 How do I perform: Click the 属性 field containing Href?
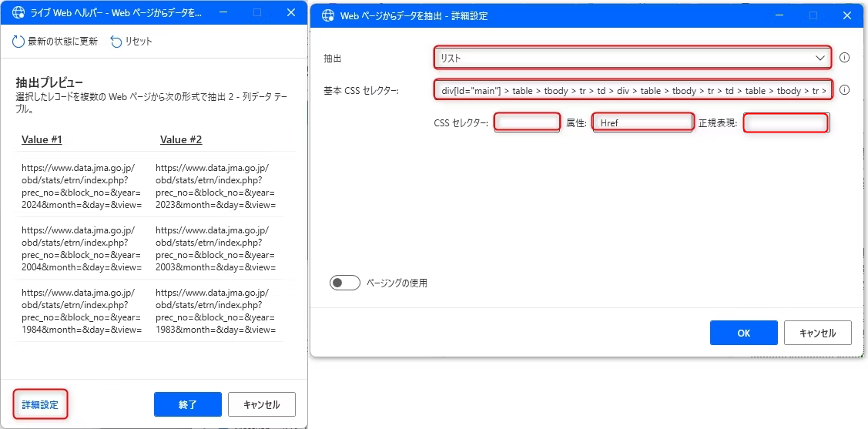642,122
